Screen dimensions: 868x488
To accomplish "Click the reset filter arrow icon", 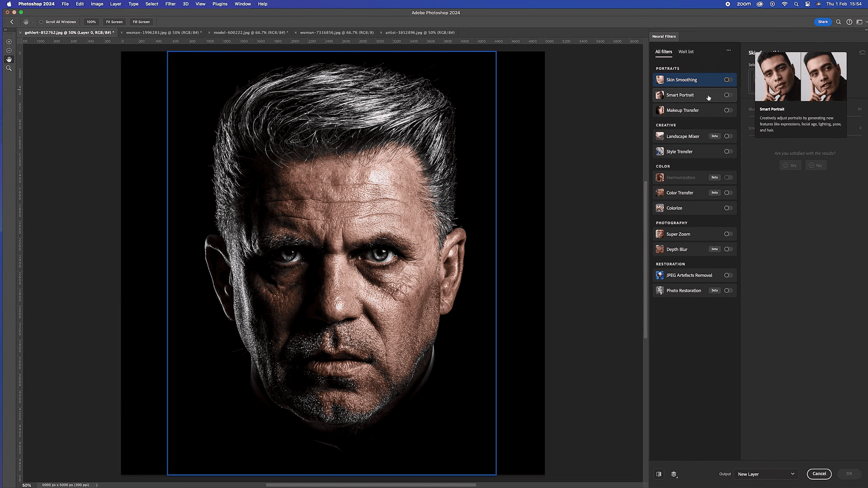I will click(x=862, y=52).
